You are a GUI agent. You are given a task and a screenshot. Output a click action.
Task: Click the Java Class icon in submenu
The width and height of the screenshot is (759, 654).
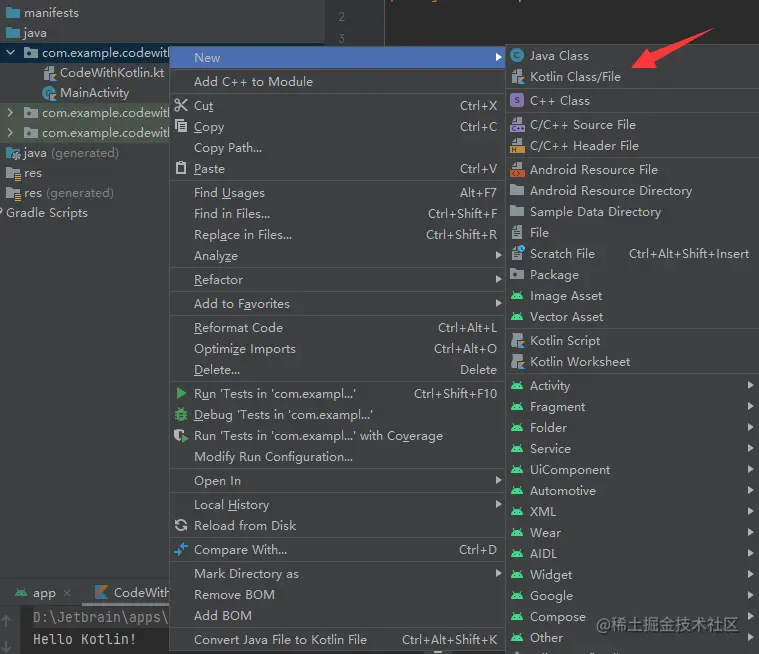[x=517, y=56]
